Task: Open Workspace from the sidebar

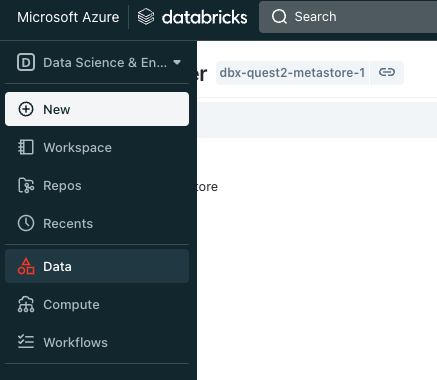Action: pos(97,147)
